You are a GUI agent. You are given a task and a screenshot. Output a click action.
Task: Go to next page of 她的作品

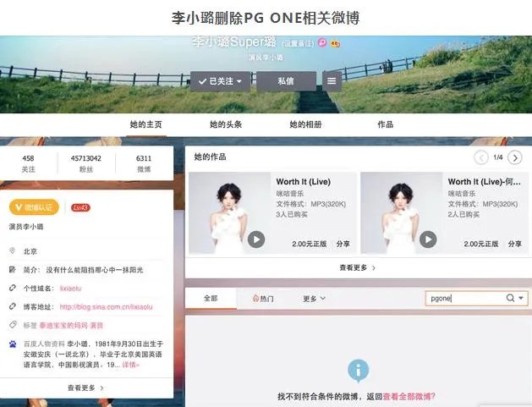515,157
